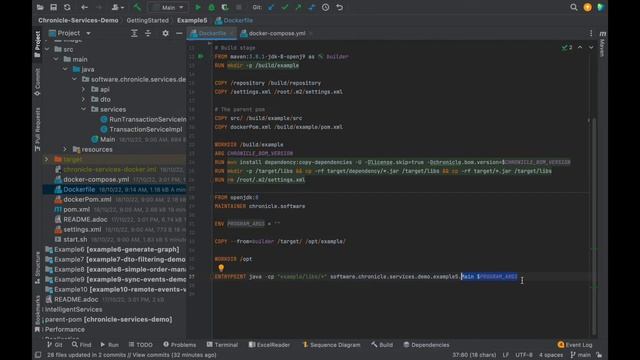Click the run gutter icon beside FROM line

tap(201, 56)
